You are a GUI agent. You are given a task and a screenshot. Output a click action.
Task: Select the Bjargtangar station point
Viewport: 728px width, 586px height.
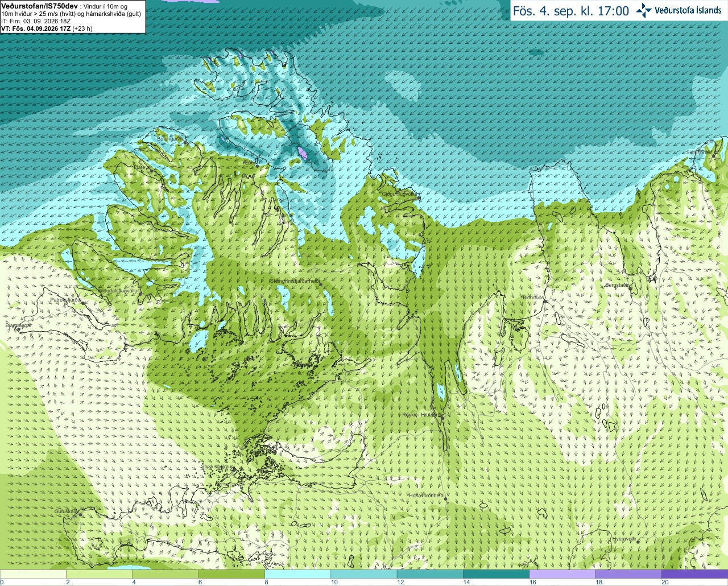(18, 329)
